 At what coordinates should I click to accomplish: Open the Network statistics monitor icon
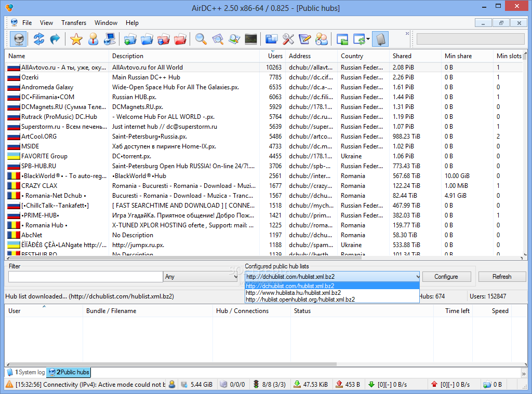tap(251, 39)
